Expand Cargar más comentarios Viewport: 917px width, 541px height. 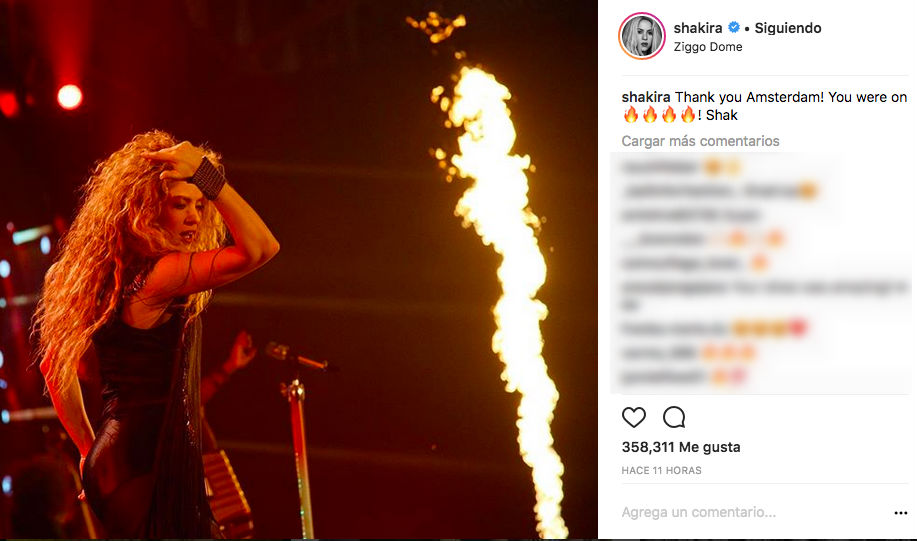click(x=700, y=141)
